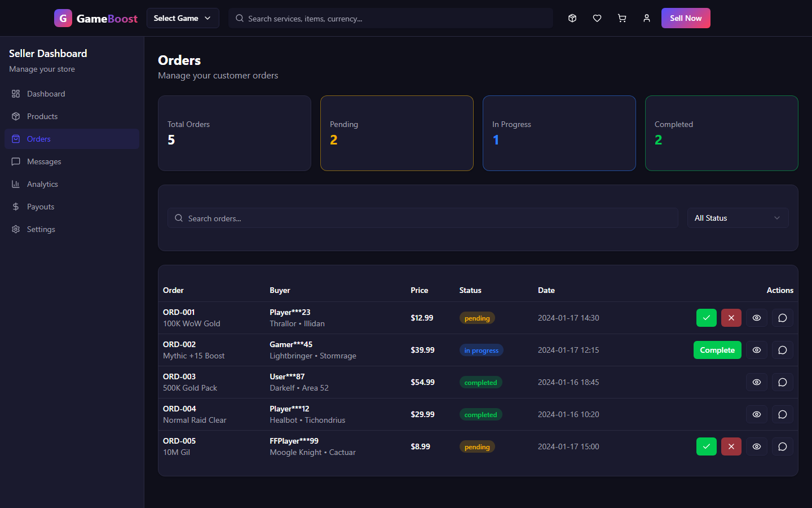Image resolution: width=812 pixels, height=508 pixels.
Task: Click the Buyer column header
Action: point(280,290)
